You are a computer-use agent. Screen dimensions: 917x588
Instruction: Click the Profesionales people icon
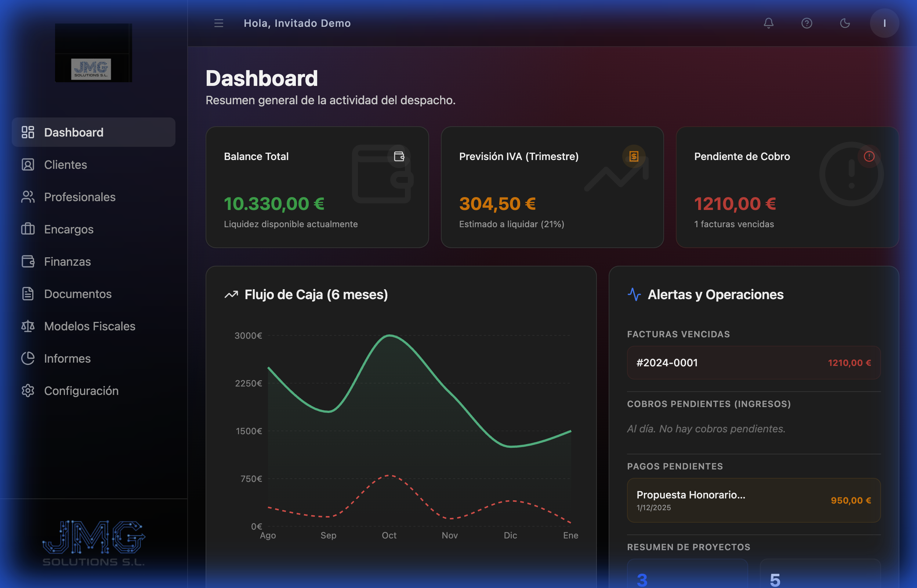coord(28,197)
